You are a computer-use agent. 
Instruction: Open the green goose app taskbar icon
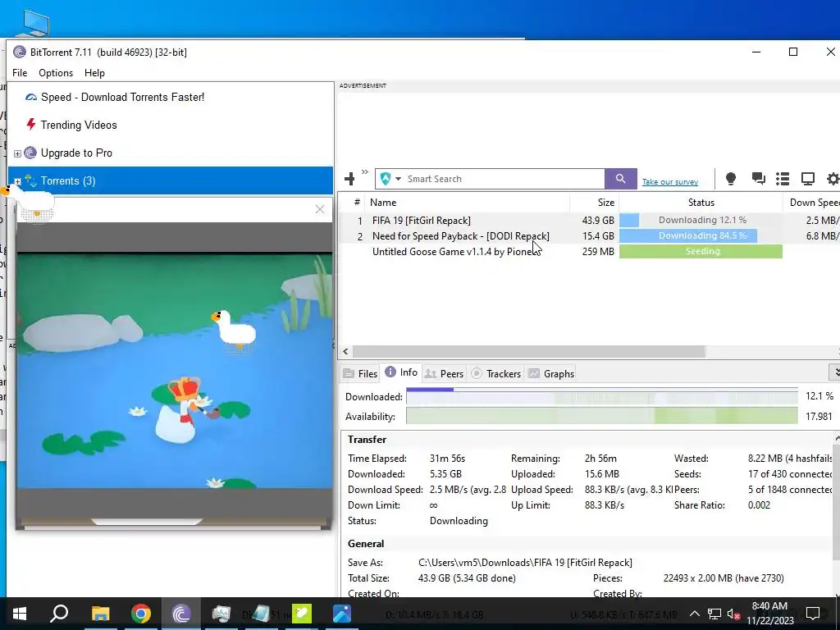(302, 614)
